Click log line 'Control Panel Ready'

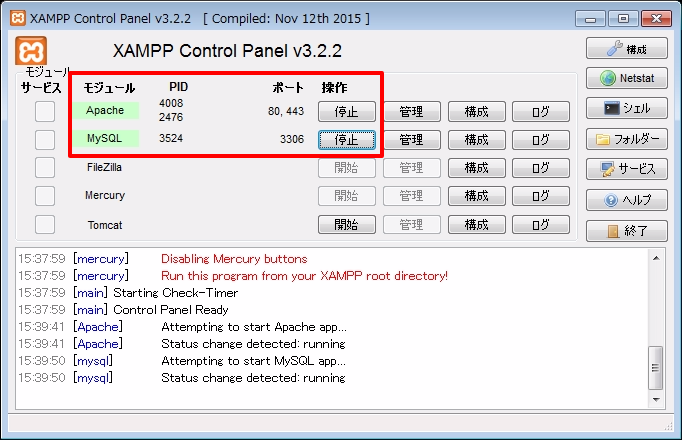point(170,310)
